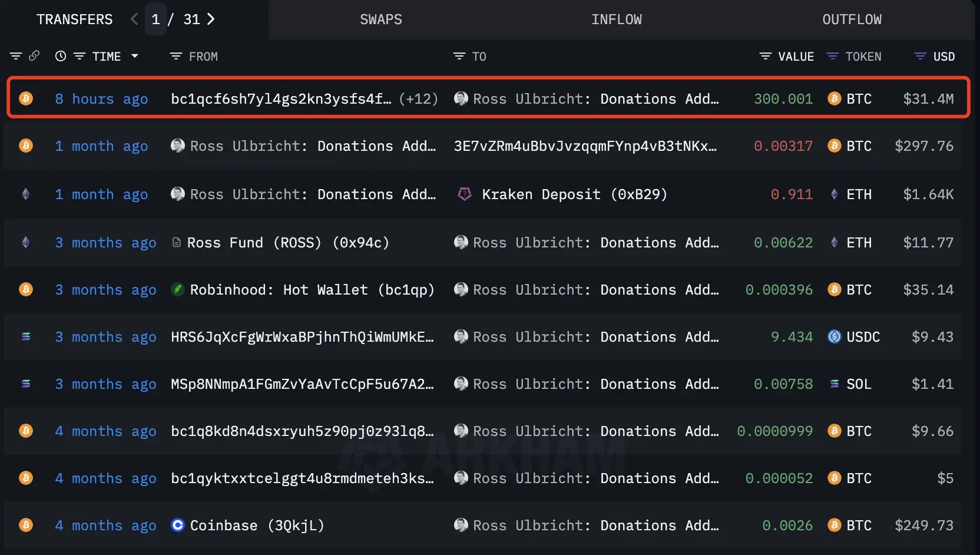Click the BTC token icon in $35.14 row
Image resolution: width=980 pixels, height=555 pixels.
pyautogui.click(x=834, y=289)
